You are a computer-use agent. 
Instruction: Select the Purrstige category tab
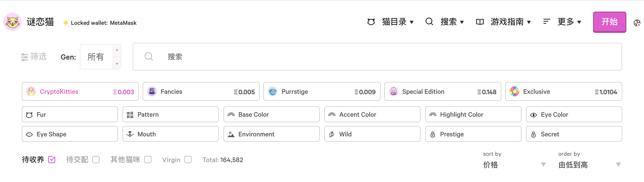click(x=322, y=91)
